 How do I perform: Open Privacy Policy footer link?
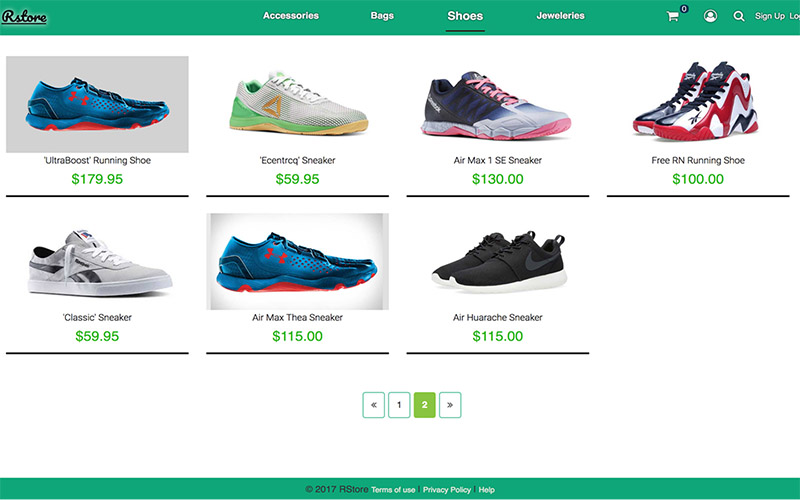pyautogui.click(x=447, y=490)
